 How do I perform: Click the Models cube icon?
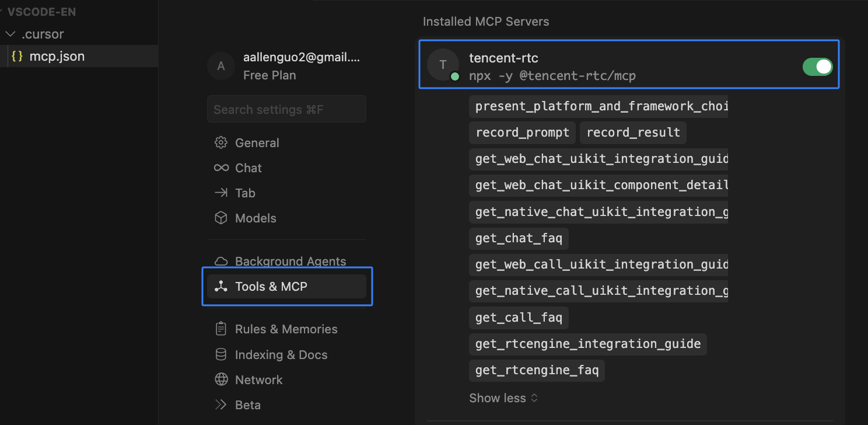click(x=221, y=218)
